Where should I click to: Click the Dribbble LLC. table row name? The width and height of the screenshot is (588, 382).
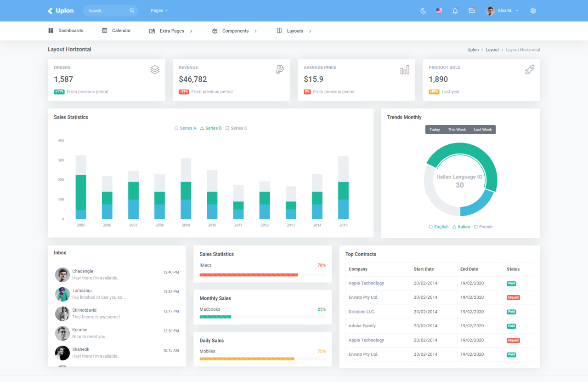pos(362,312)
